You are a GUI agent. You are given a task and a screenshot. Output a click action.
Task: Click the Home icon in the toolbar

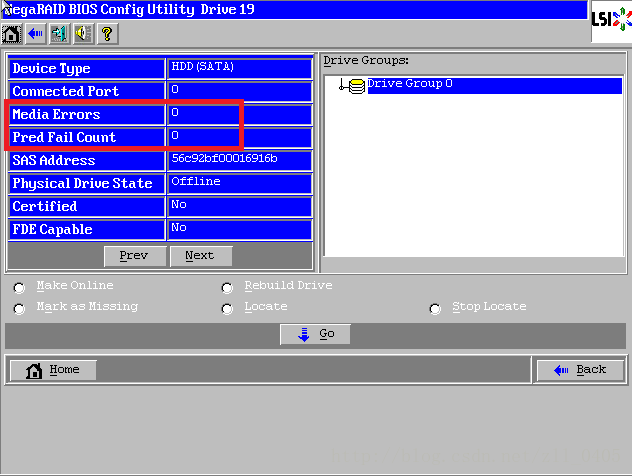12,34
